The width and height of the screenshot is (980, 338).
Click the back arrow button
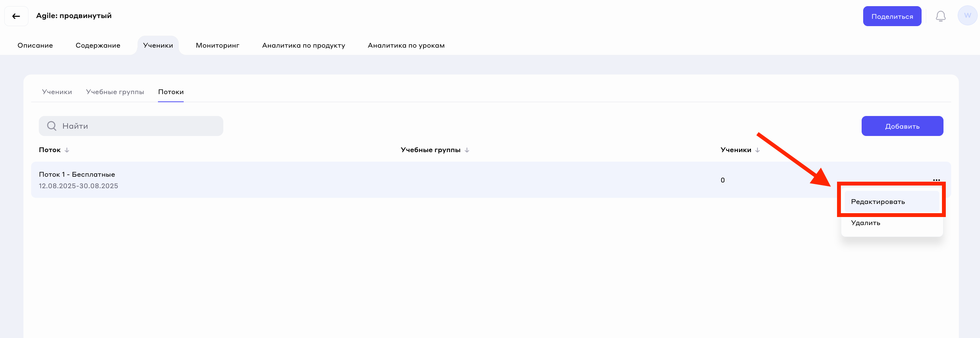[x=16, y=16]
